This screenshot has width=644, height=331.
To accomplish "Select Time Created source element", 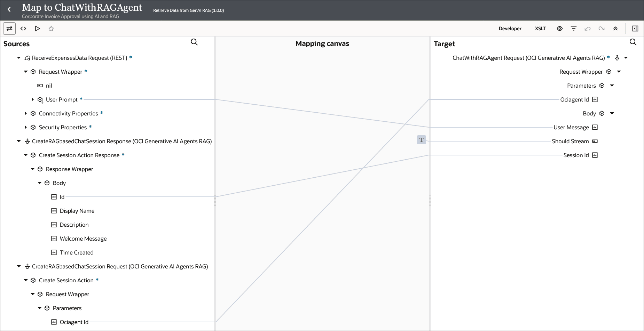I will coord(77,252).
